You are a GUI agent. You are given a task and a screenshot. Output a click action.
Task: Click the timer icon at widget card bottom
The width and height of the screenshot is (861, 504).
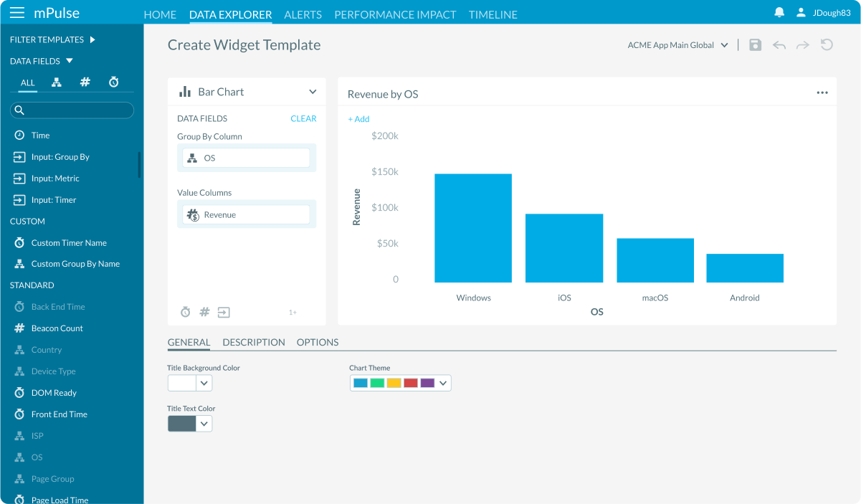[185, 312]
